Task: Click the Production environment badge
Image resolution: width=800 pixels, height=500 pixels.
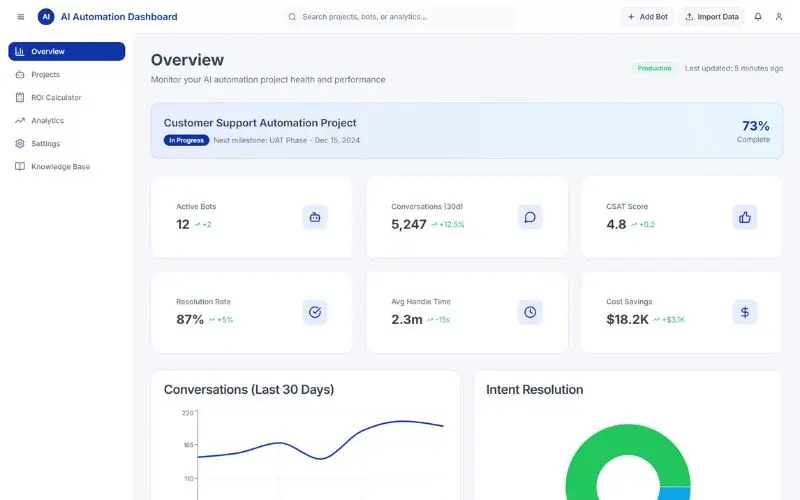Action: point(654,68)
